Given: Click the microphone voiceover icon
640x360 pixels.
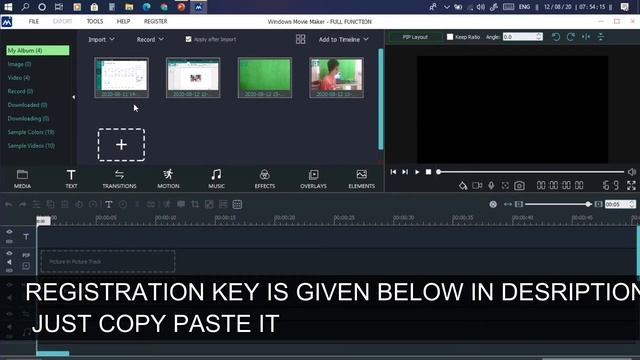Looking at the screenshot, I should coord(491,186).
